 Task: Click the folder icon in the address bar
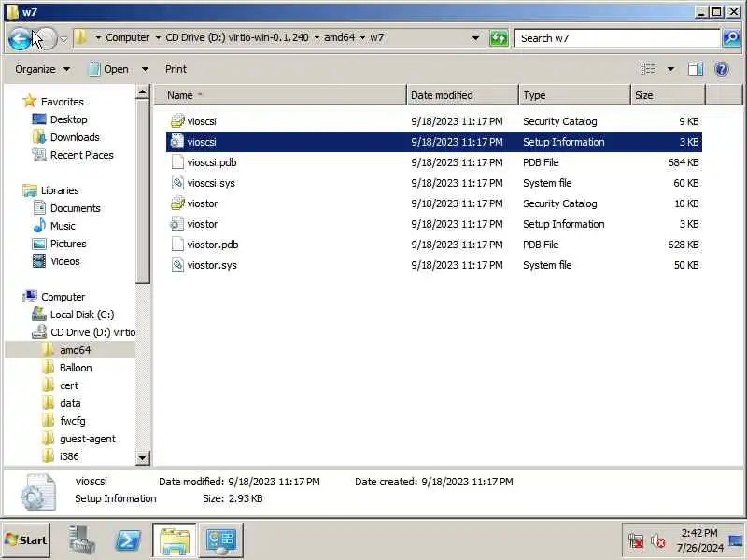tap(81, 37)
